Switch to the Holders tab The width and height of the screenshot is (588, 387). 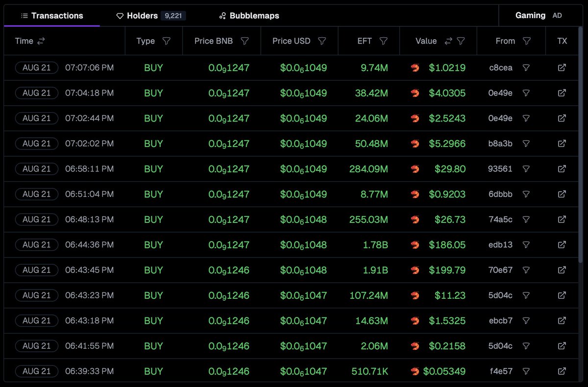(151, 16)
